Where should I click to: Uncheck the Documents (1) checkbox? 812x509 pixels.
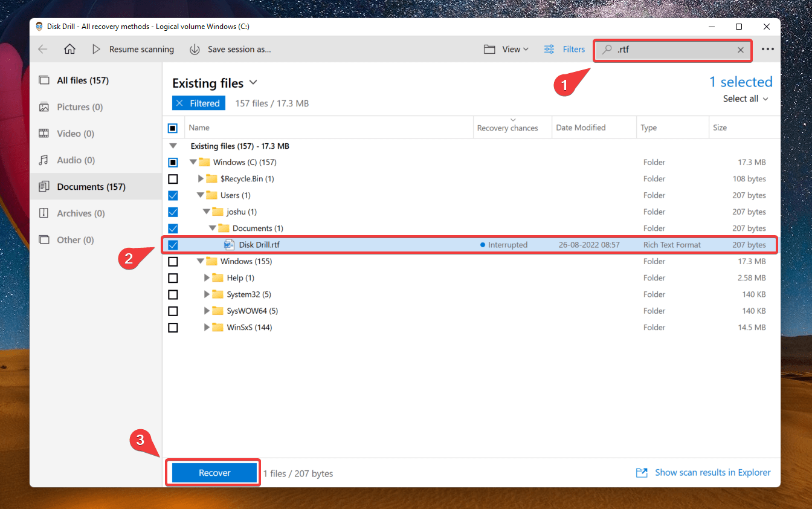coord(173,229)
